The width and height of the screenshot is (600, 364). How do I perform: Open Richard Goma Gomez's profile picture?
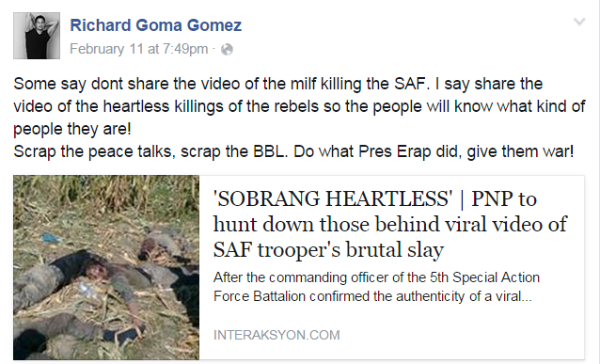coord(37,36)
